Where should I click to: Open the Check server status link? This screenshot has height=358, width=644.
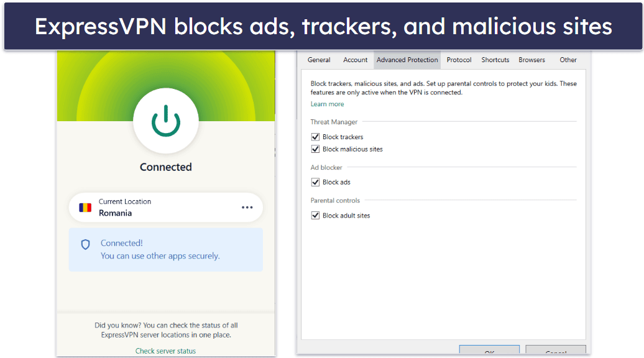click(x=165, y=351)
